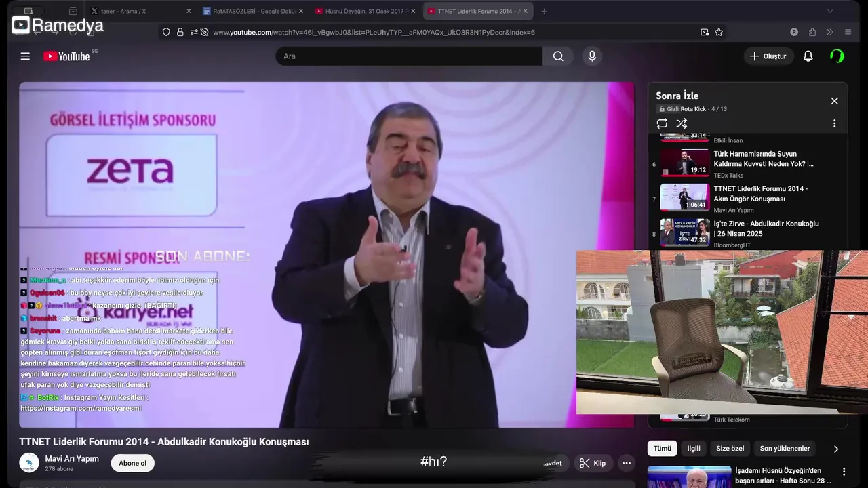Open the playlist panel three-dot menu
868x488 pixels.
[834, 123]
